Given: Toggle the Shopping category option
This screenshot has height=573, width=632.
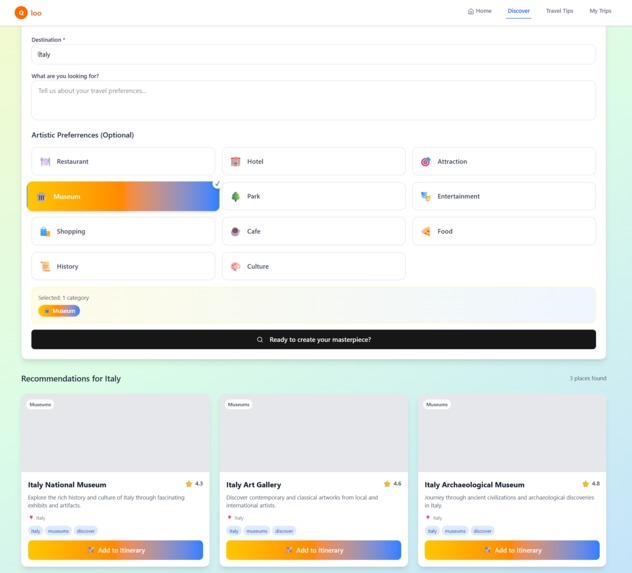Looking at the screenshot, I should coord(123,232).
